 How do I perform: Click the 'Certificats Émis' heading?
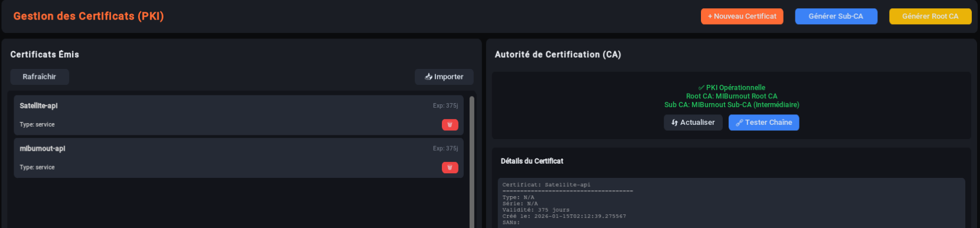coord(45,54)
